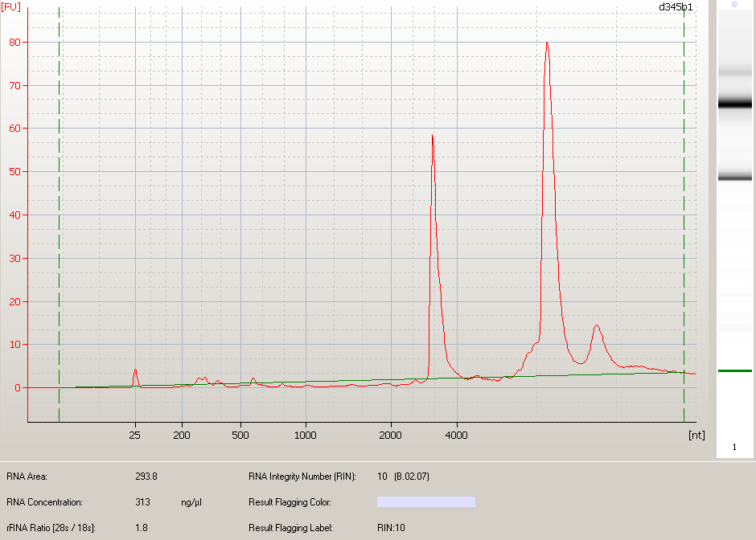Click the sample name d345b1 label

(x=675, y=6)
